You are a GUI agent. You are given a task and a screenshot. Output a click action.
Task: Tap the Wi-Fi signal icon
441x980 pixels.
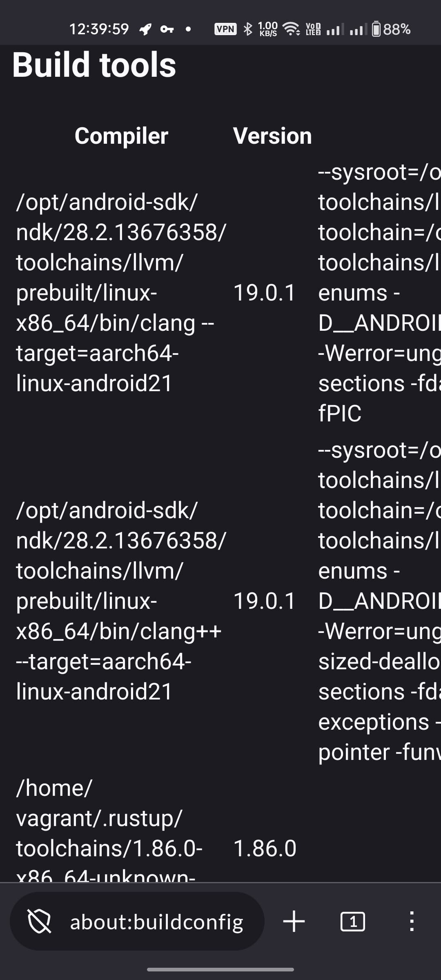coord(292,29)
